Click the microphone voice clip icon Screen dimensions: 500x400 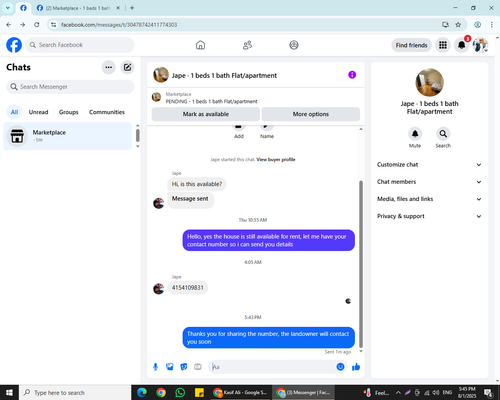[x=155, y=367]
